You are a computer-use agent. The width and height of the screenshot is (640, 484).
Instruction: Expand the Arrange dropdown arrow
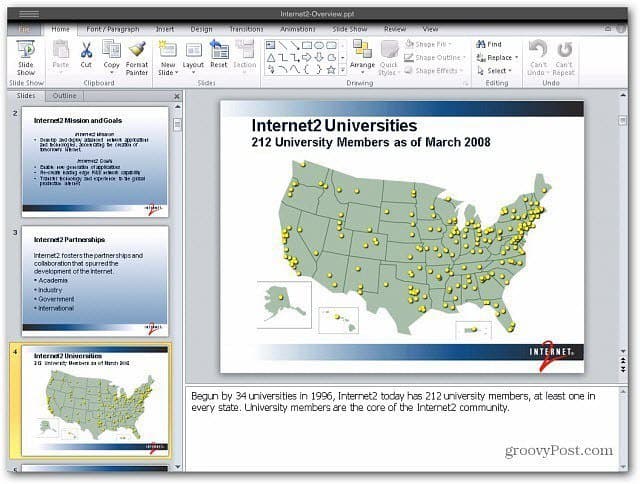coord(362,73)
